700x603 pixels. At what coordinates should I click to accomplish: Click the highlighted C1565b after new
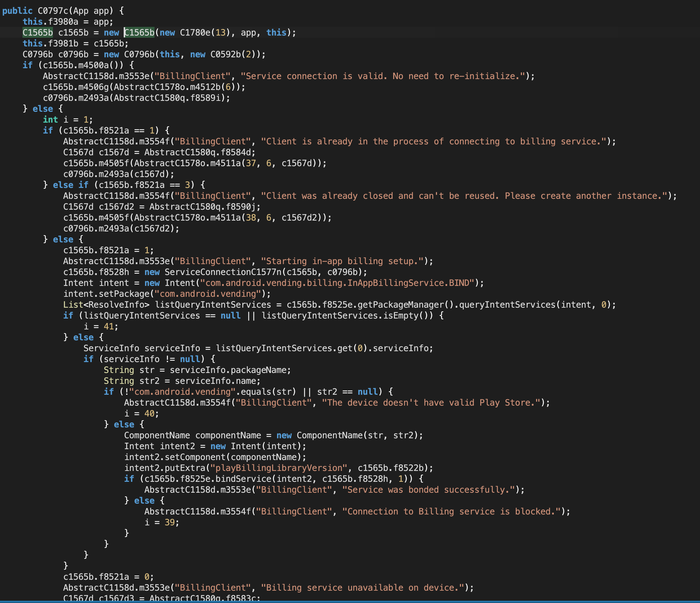click(140, 33)
